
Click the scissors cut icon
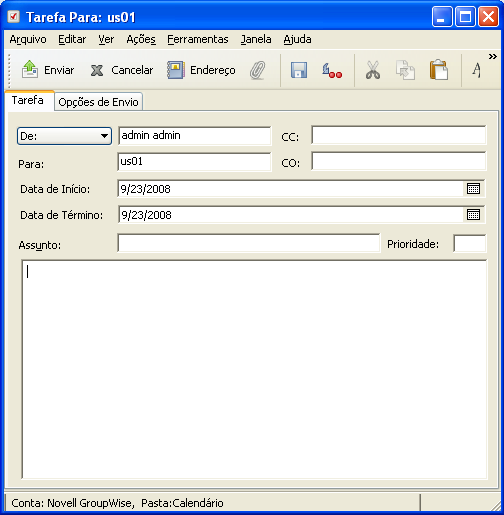click(x=373, y=70)
